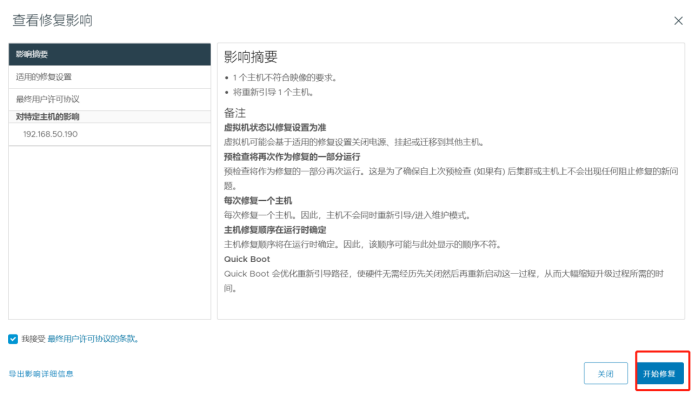
Task: Click the 将重新引导 1 个主机 bullet
Action: [x=273, y=92]
